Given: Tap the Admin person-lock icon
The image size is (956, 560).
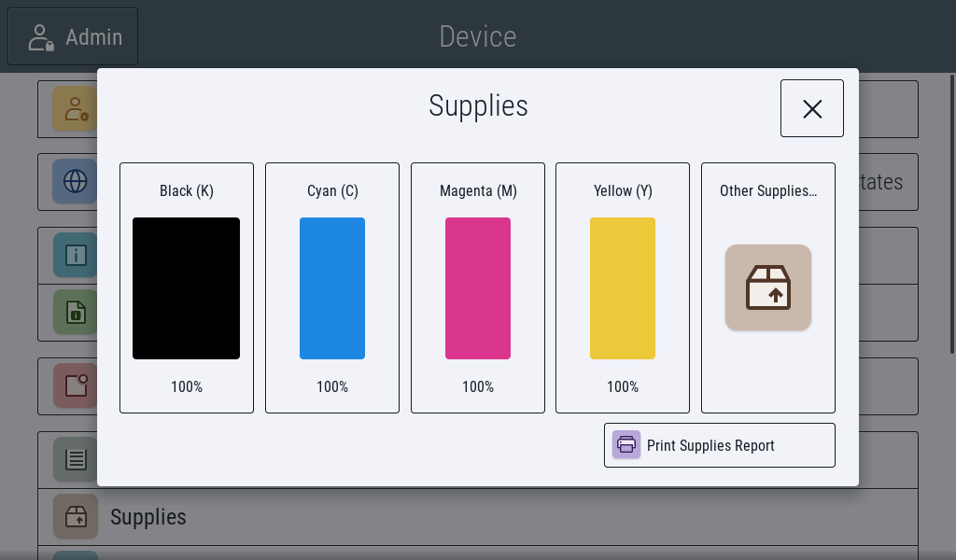Looking at the screenshot, I should pyautogui.click(x=39, y=36).
